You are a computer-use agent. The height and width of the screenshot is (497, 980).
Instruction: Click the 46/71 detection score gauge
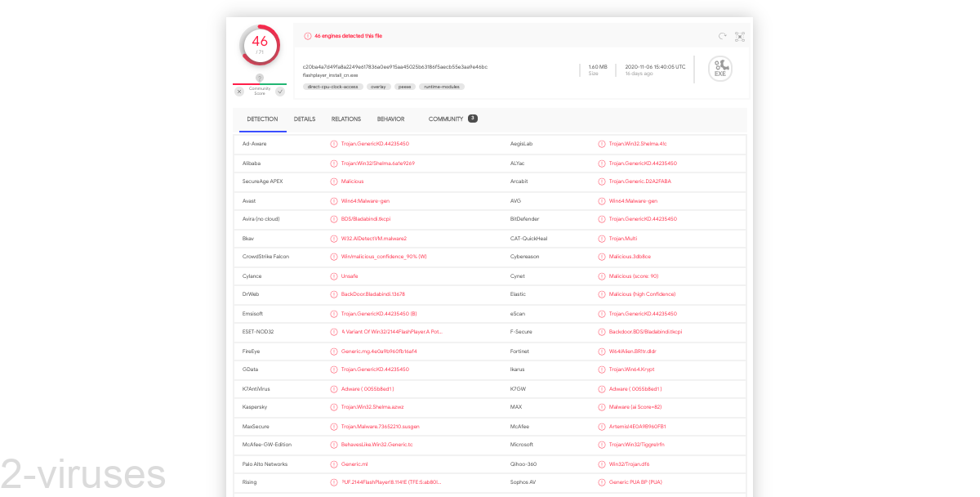[260, 45]
